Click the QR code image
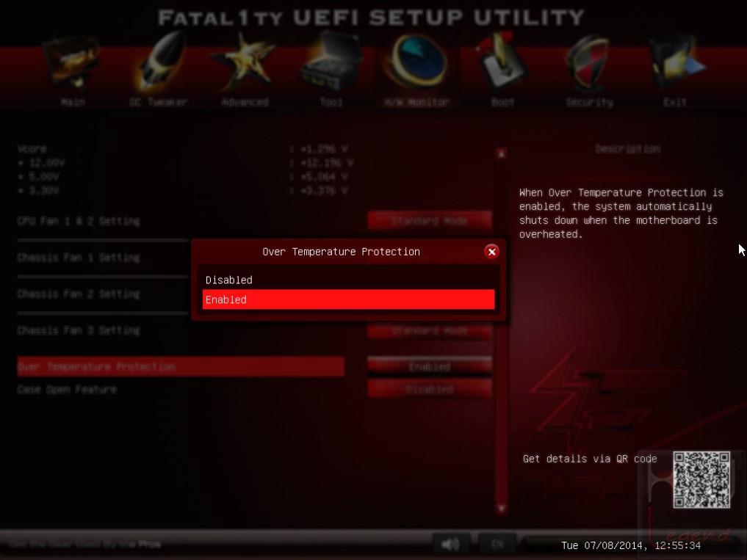 tap(701, 479)
